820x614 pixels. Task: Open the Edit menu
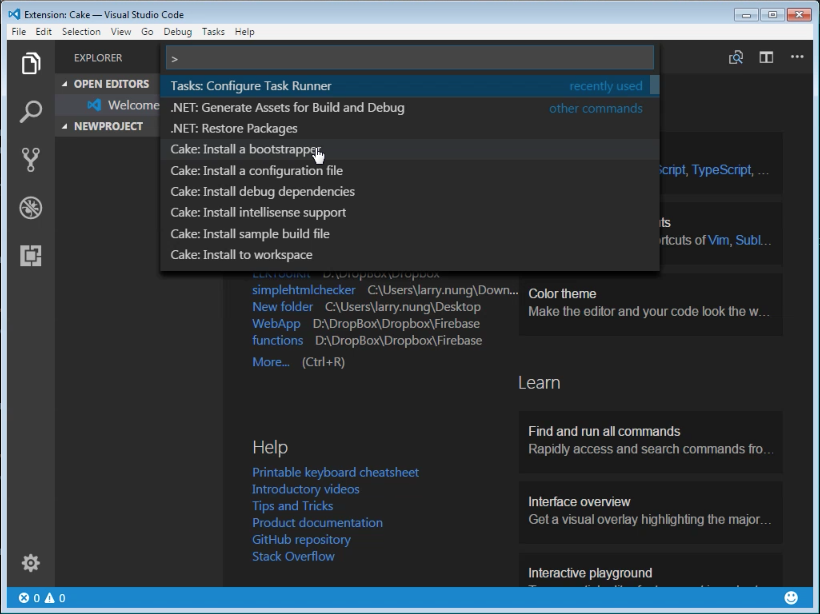43,32
